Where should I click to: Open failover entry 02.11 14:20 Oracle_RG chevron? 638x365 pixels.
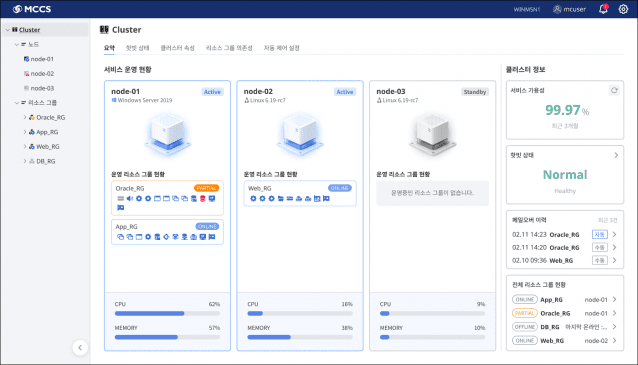pyautogui.click(x=614, y=247)
